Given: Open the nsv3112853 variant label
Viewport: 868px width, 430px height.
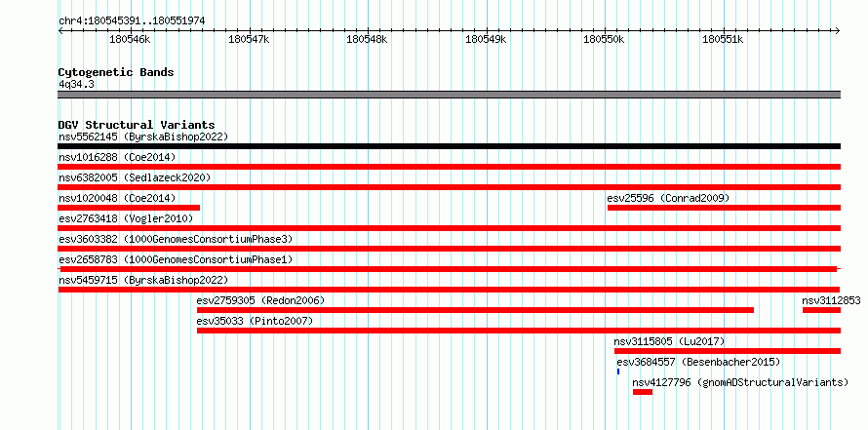Looking at the screenshot, I should pyautogui.click(x=832, y=300).
